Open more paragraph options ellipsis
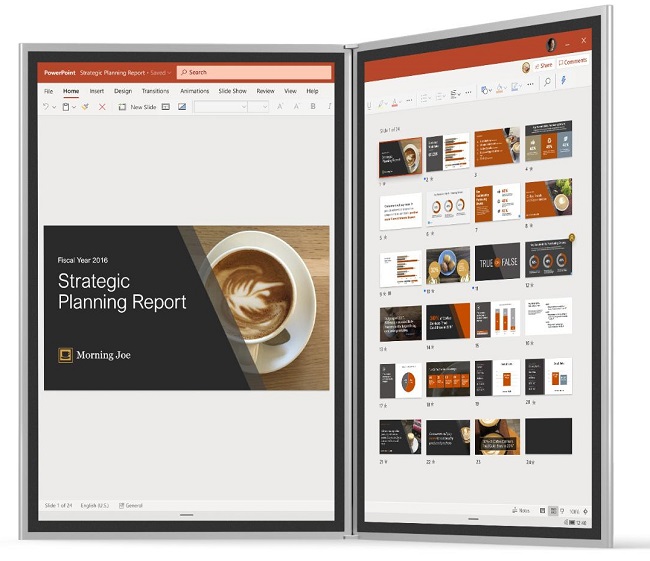650x561 pixels. pyautogui.click(x=468, y=92)
